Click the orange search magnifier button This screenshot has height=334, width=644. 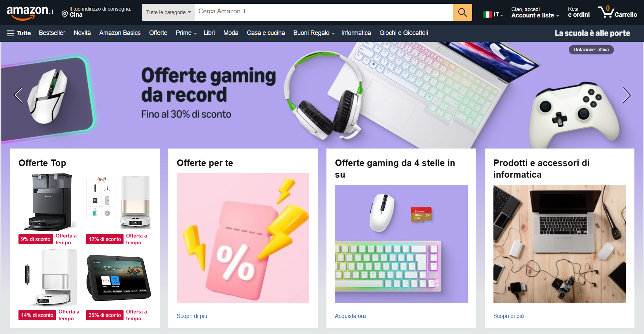(x=462, y=12)
